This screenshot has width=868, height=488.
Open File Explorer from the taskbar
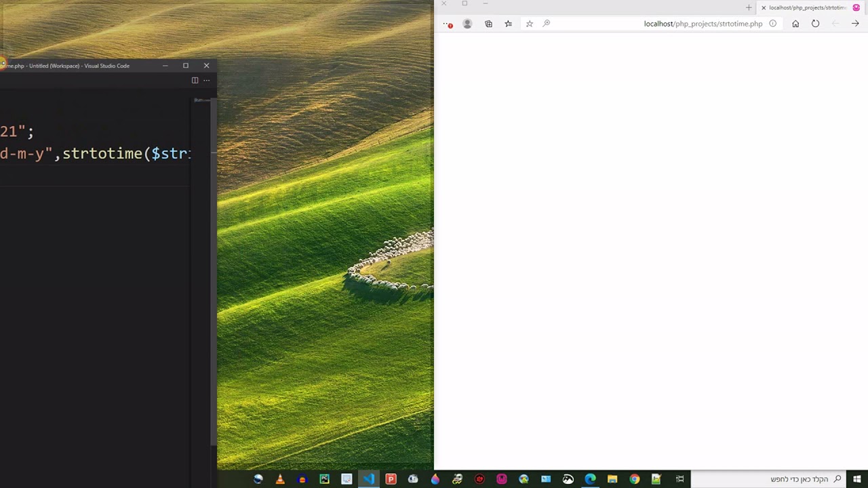pos(612,479)
